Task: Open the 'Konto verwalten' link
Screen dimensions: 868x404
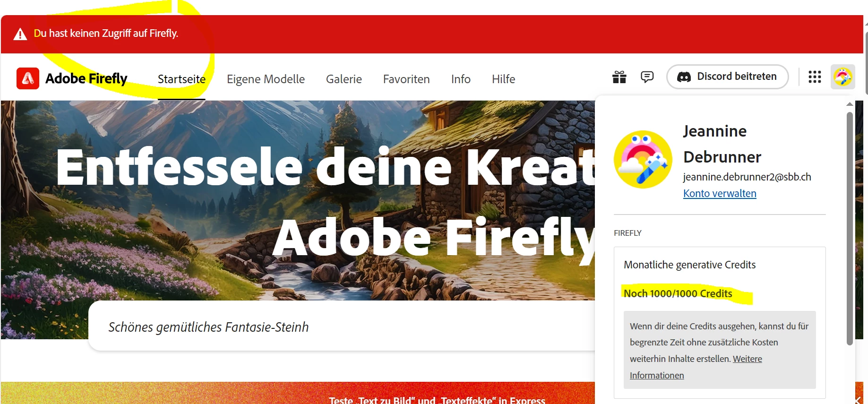Action: 720,193
